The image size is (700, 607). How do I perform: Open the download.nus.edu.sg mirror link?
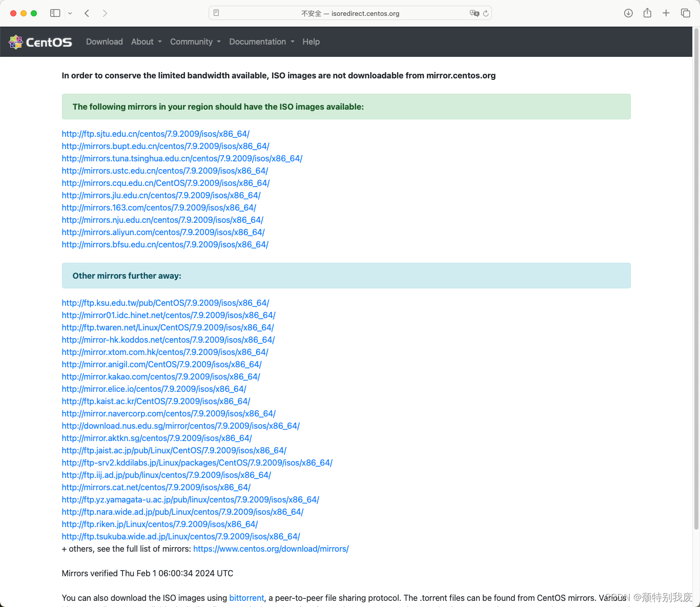(180, 426)
